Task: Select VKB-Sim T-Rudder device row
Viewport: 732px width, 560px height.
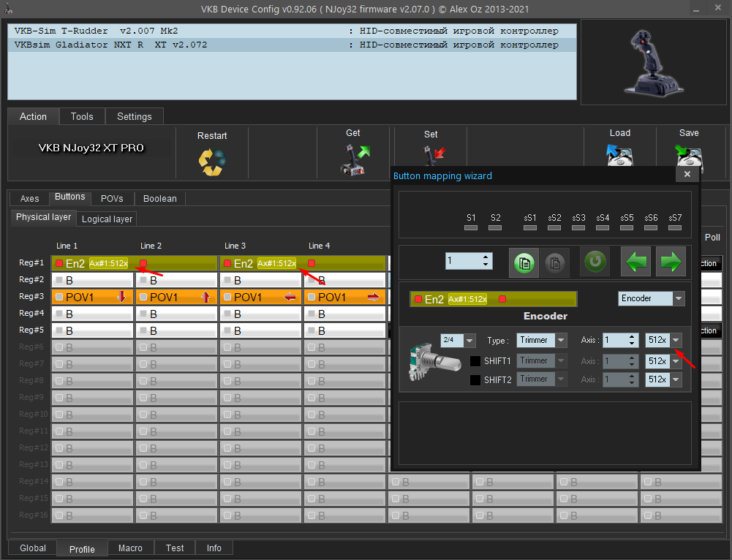Action: [x=293, y=31]
